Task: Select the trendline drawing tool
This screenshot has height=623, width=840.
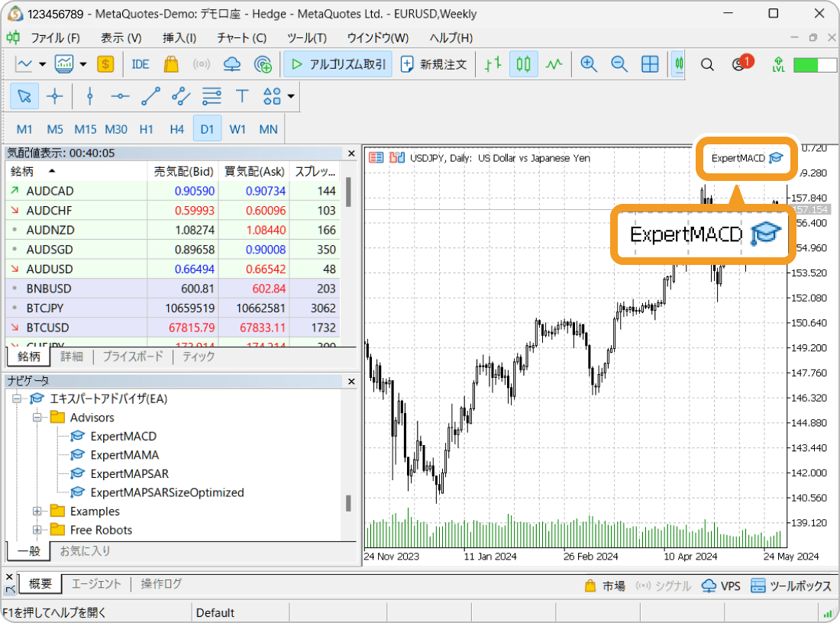Action: pyautogui.click(x=150, y=96)
